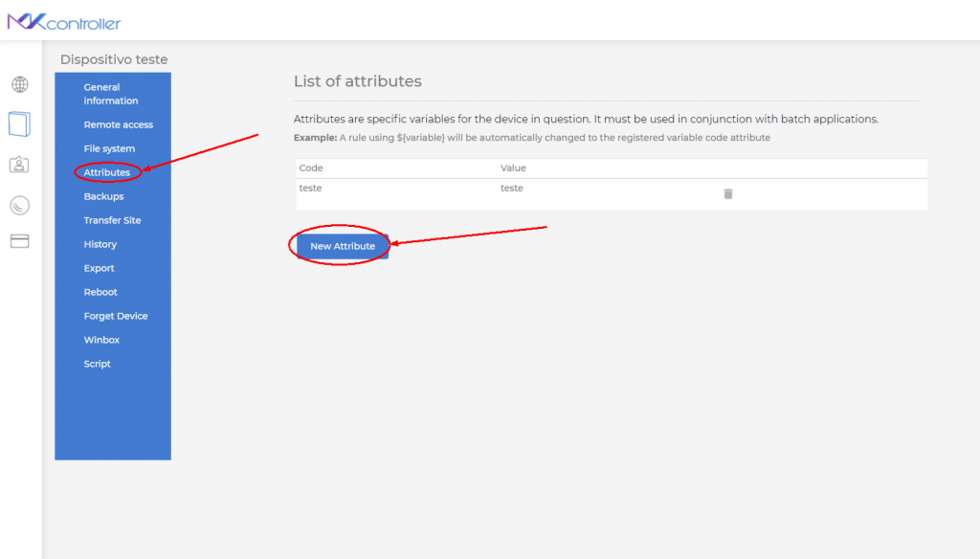Open the Export option

99,268
